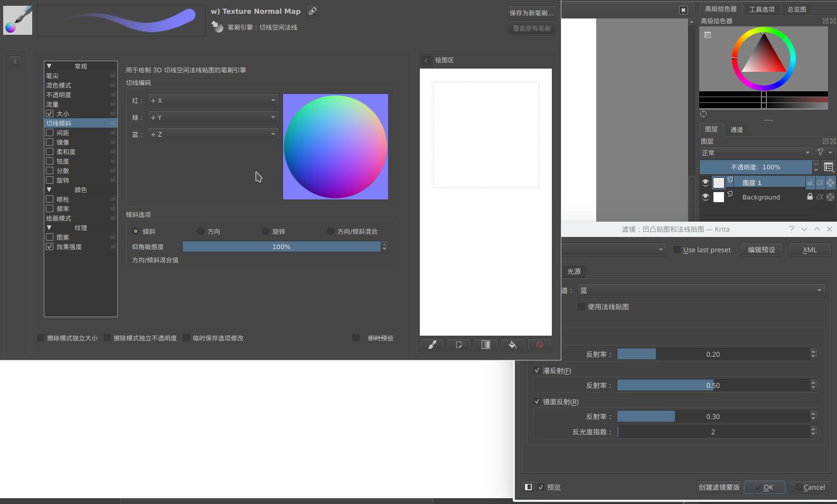Lock the Background layer
The image size is (837, 504).
(x=810, y=197)
